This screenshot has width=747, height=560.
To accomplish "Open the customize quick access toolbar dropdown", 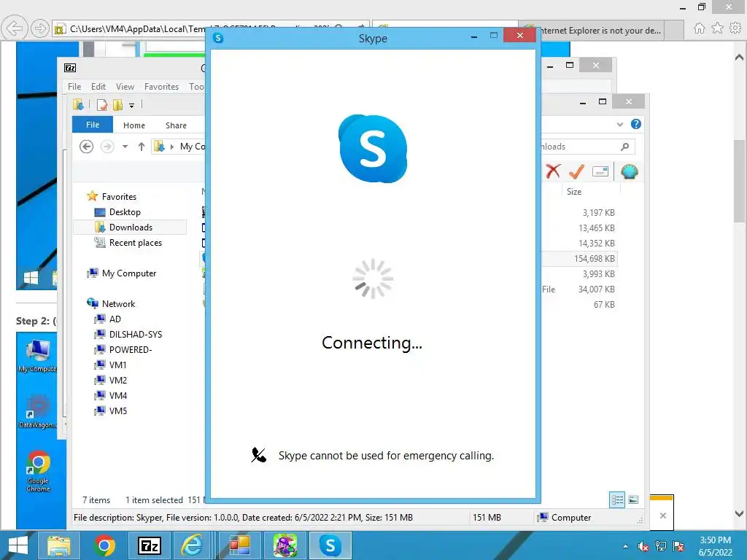I will point(131,105).
